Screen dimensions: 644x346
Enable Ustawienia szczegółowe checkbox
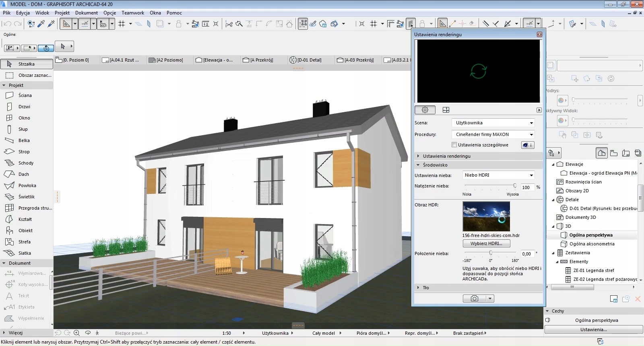point(454,145)
